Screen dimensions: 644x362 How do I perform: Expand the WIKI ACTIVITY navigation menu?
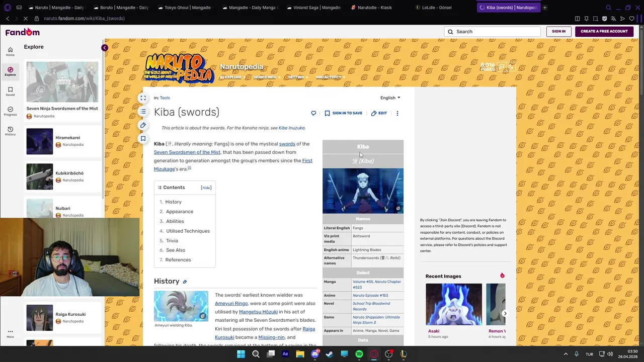click(331, 77)
